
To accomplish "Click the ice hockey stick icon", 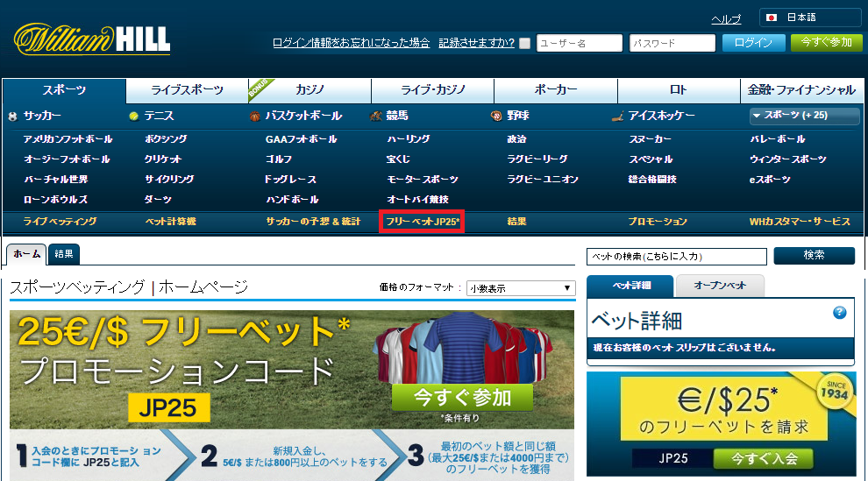I will click(618, 117).
